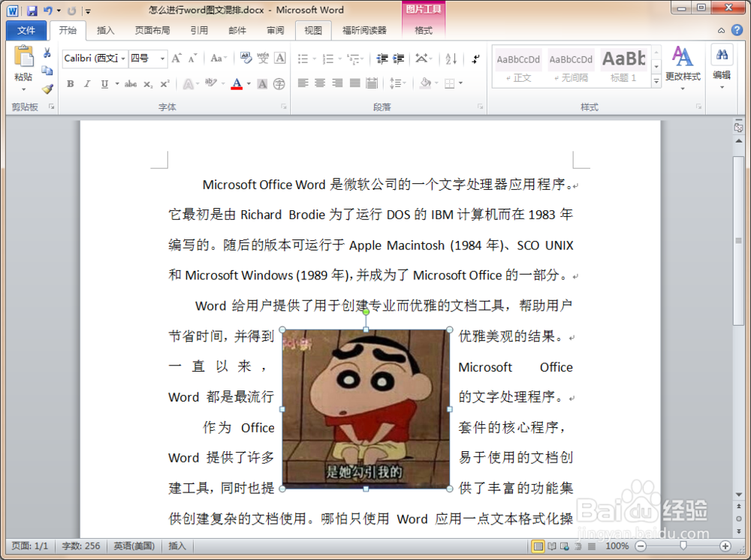Click the text highlight color button

click(x=211, y=84)
